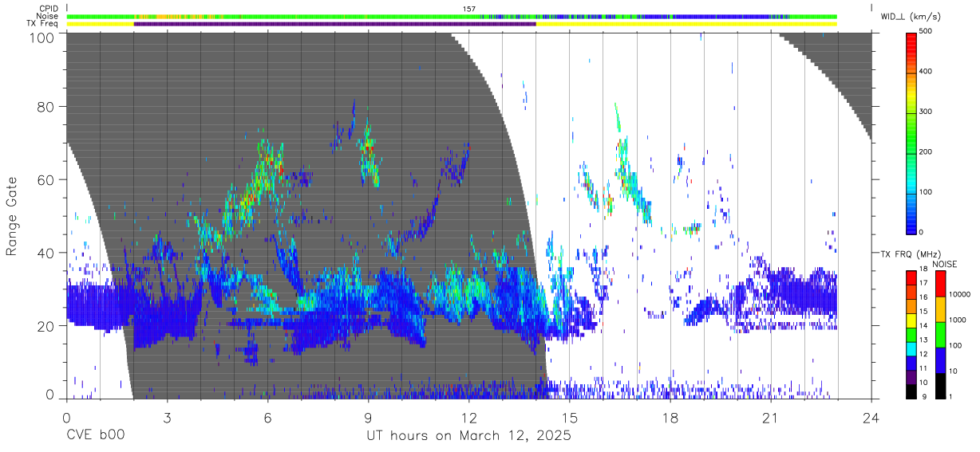Click the 'Range Gate' y-axis title
980x452 pixels.
(x=12, y=216)
